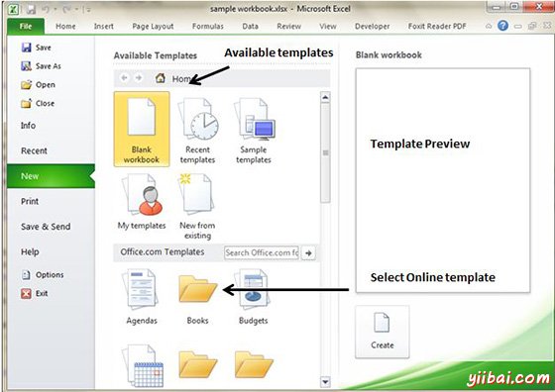
Task: Exit Excel with the Exit entry
Action: click(35, 293)
